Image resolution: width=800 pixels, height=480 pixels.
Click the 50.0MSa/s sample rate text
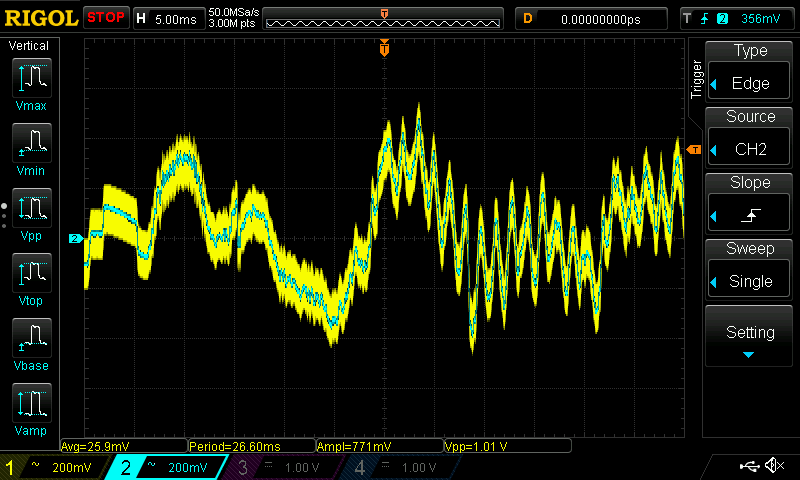click(234, 12)
